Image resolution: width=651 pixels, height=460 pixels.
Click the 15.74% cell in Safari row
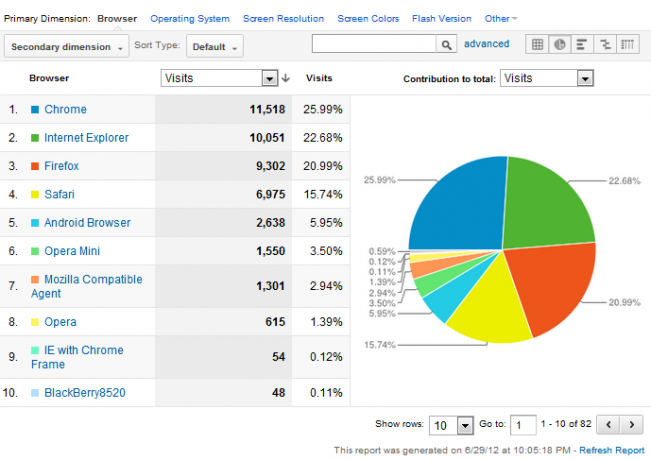click(x=323, y=194)
